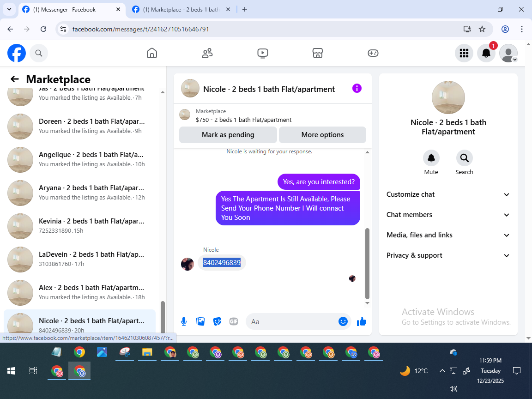Click More options button
This screenshot has height=399, width=532.
pos(322,135)
